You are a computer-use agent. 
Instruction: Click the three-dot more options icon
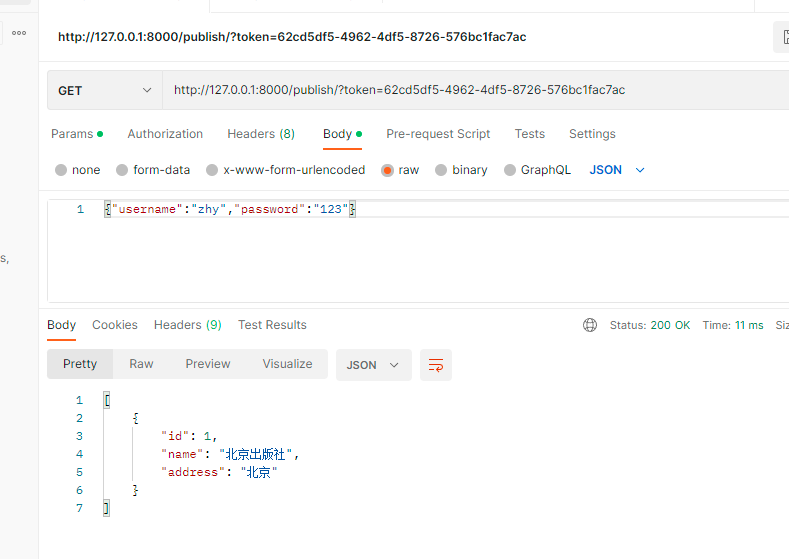tap(19, 33)
